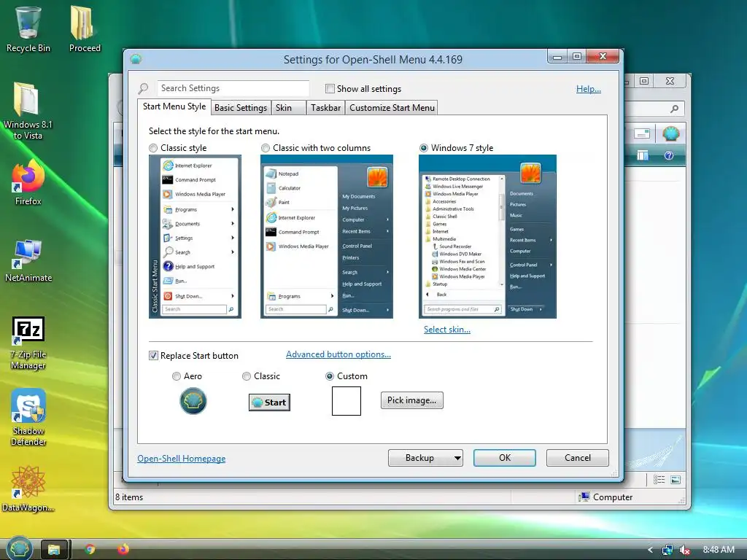Click the Open-Shell title bar shell icon
This screenshot has width=747, height=560.
(x=136, y=59)
